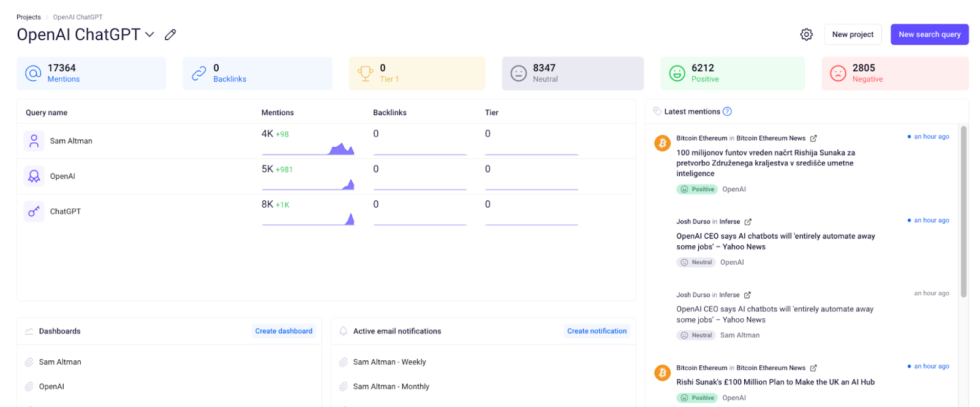Click Neutral tag on the Sam Altman-tagged mention
Viewport: 980px width, 407px height.
696,335
